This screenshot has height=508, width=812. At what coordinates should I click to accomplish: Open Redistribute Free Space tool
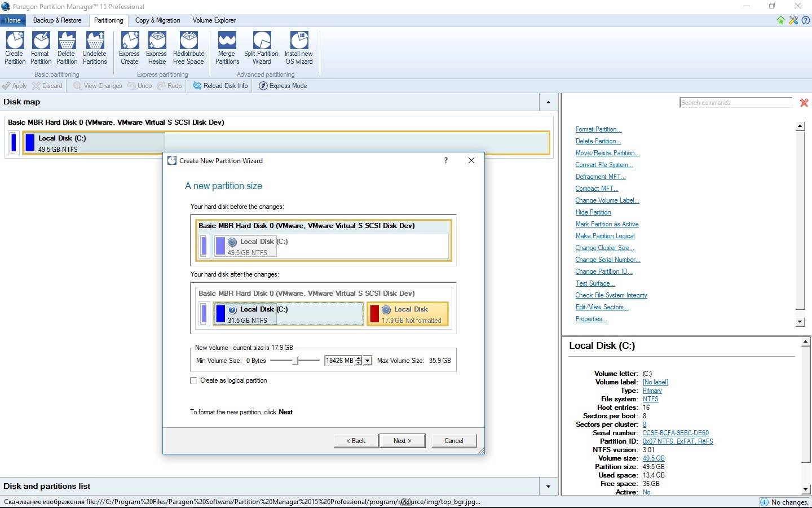point(188,47)
